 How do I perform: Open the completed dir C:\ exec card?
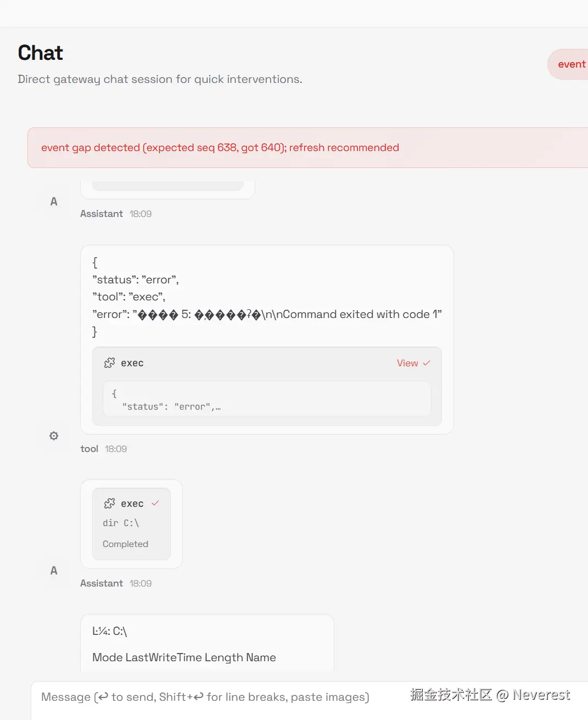tap(131, 524)
